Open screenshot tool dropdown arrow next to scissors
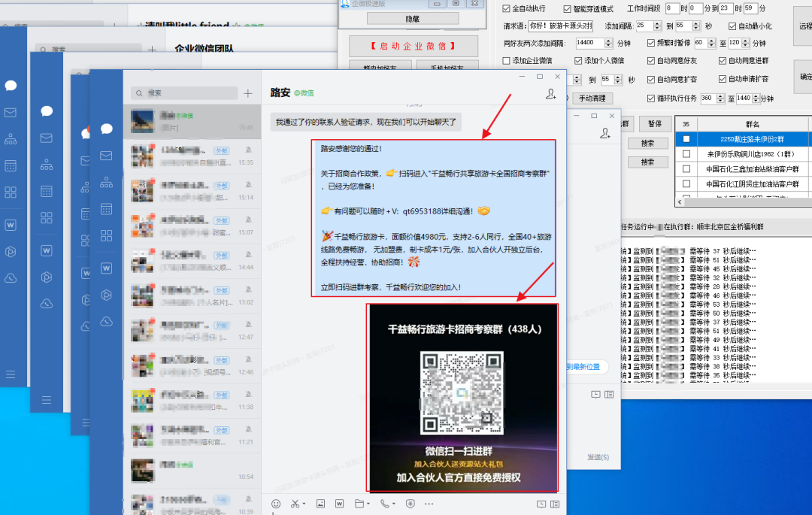The width and height of the screenshot is (812, 515). coord(304,504)
